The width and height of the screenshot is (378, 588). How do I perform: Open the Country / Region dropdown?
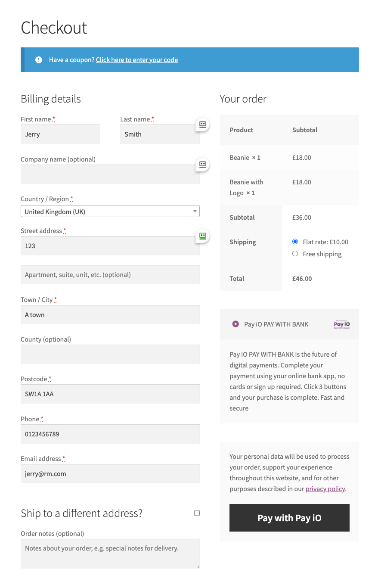coord(110,212)
